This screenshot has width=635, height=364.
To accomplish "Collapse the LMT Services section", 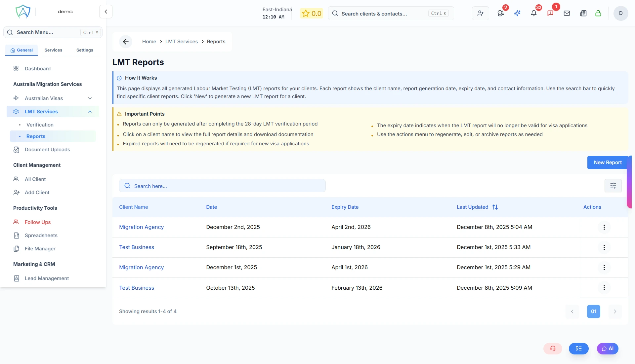I will [x=90, y=112].
